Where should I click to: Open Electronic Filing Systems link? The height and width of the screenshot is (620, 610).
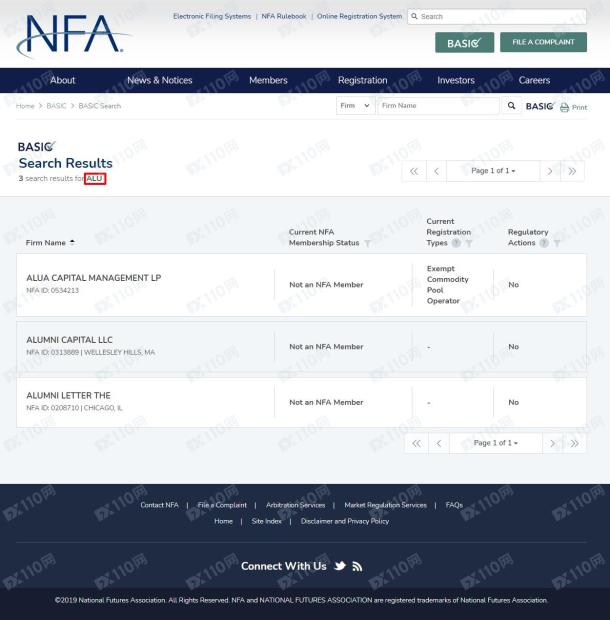[x=212, y=16]
